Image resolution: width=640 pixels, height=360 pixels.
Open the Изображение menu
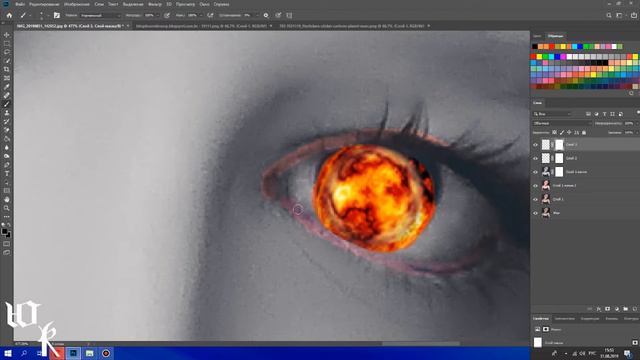[77, 4]
